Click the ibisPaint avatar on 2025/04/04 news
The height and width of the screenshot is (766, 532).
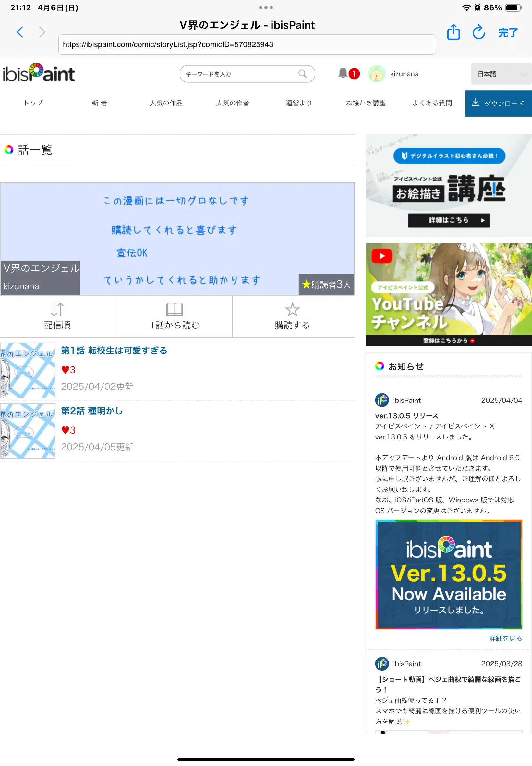382,400
